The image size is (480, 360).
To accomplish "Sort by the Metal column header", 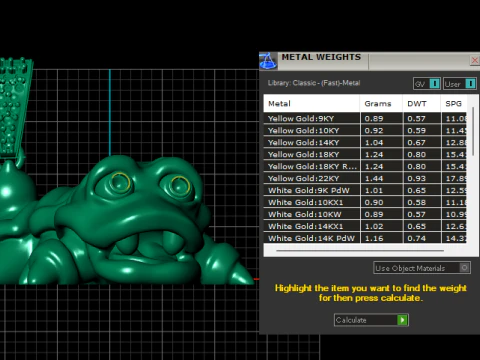I will 311,103.
